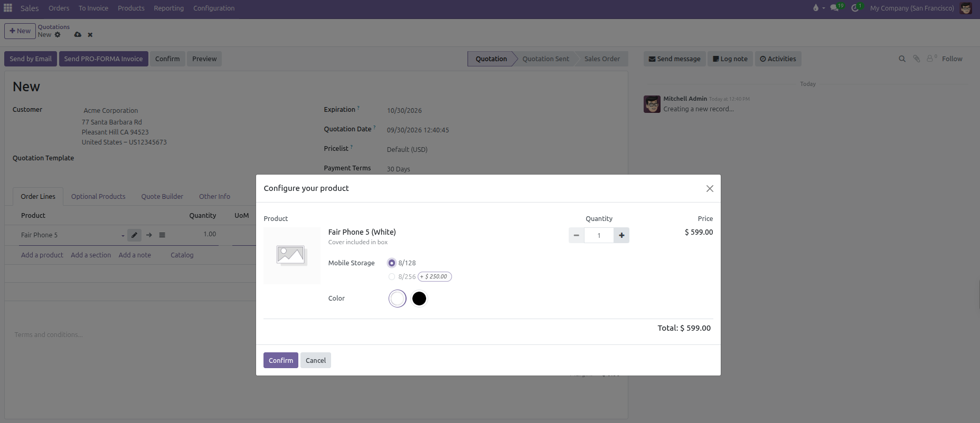Show followers icon next to Follow

(x=931, y=59)
